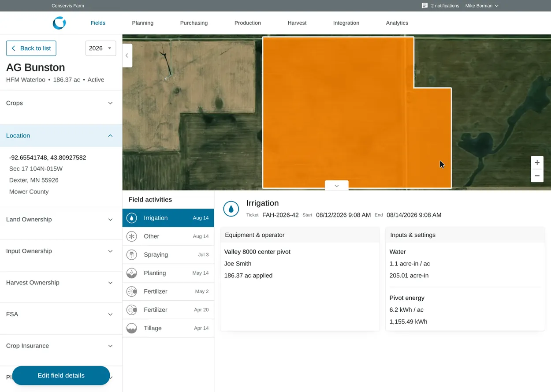Collapse the sidebar with left arrow handle

coord(127,56)
